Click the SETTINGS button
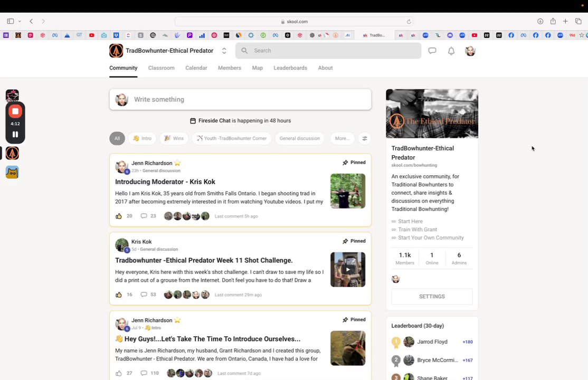Image resolution: width=588 pixels, height=380 pixels. pos(432,297)
